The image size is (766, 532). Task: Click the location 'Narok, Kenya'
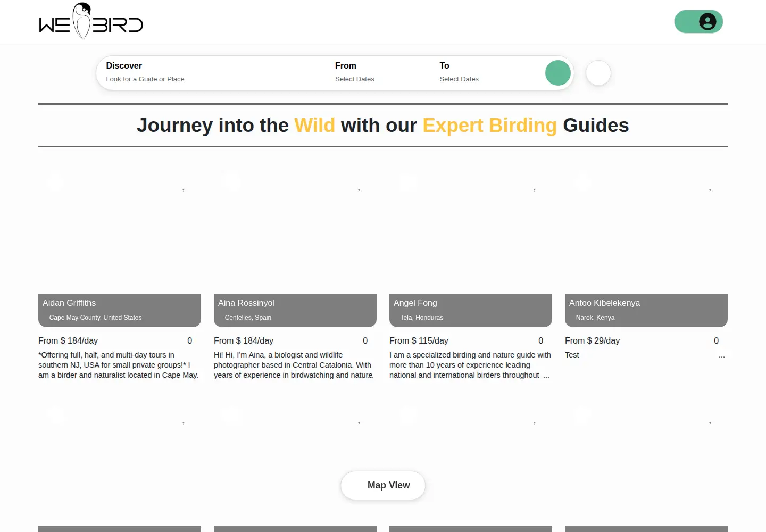pyautogui.click(x=595, y=318)
